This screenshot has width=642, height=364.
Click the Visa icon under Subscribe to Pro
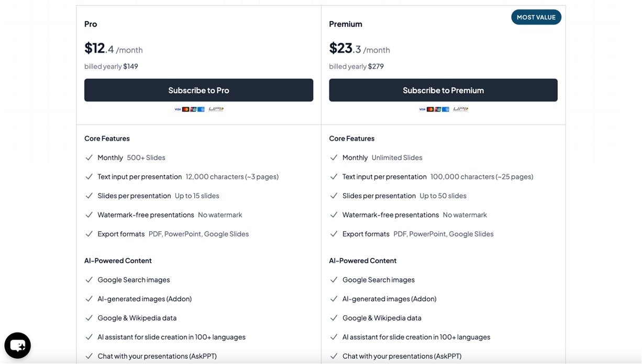point(178,109)
